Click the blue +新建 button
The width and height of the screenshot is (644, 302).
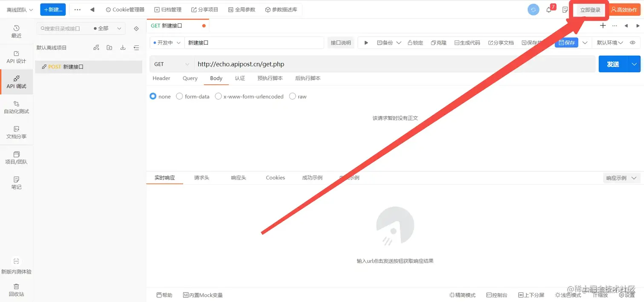[x=53, y=9]
